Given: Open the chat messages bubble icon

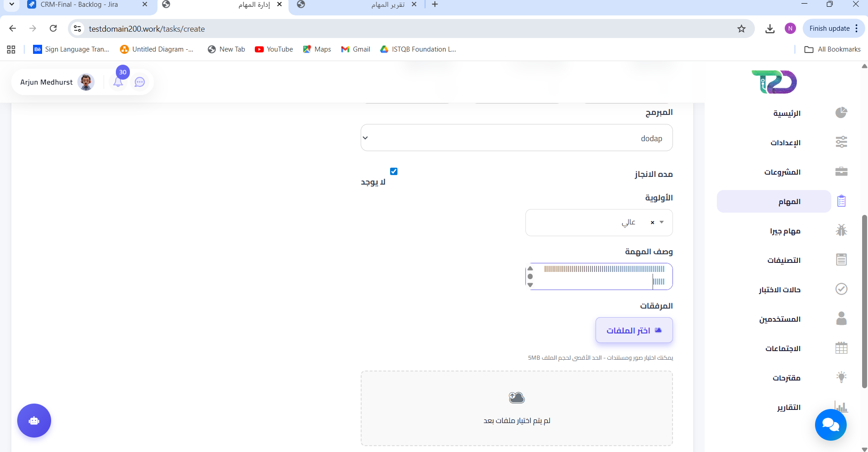Looking at the screenshot, I should click(x=140, y=82).
